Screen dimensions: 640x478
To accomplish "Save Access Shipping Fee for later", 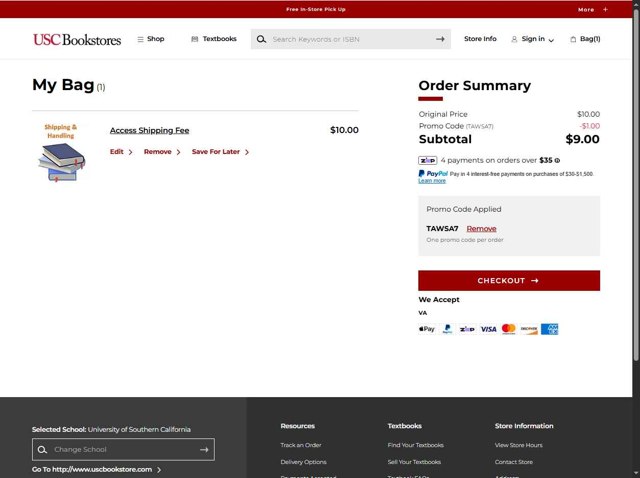I will pos(220,152).
